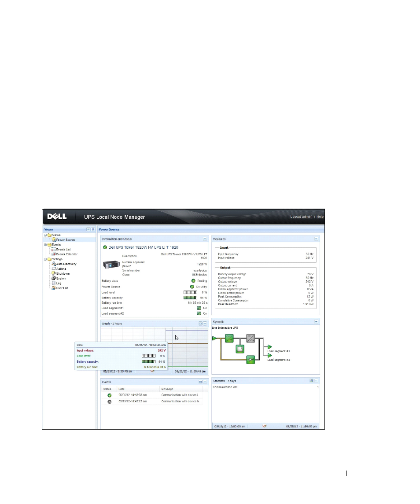Open Events Calendar in tree
The image size is (420, 504).
(x=66, y=254)
